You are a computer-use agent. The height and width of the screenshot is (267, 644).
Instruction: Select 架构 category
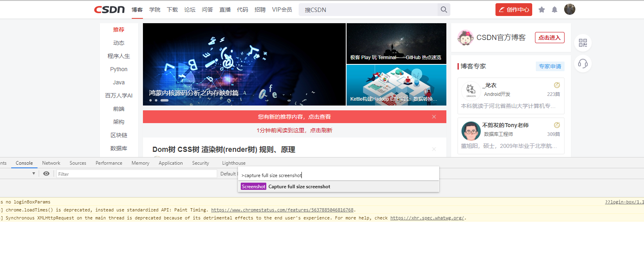pyautogui.click(x=119, y=122)
